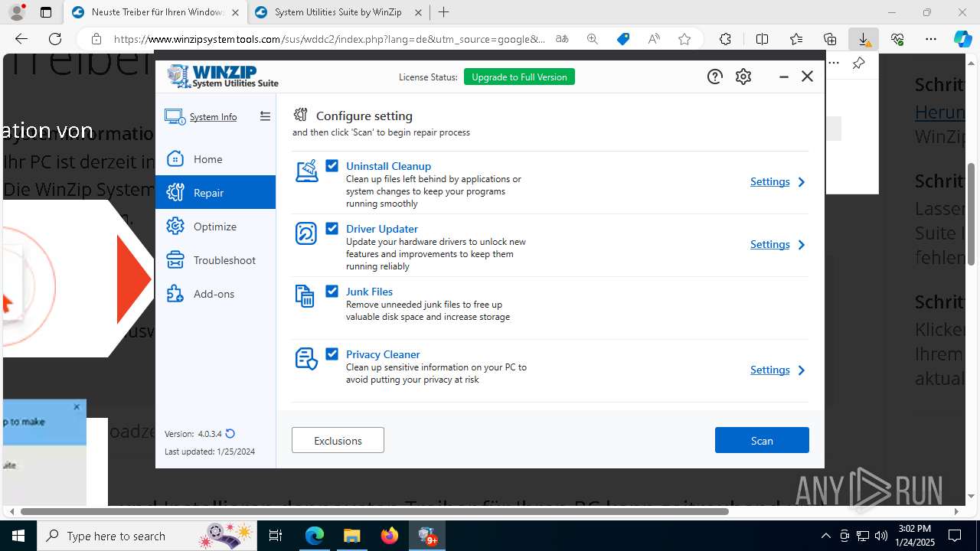Open Settings link for Uninstall Cleanup
Screen dimensions: 980x551
point(769,182)
